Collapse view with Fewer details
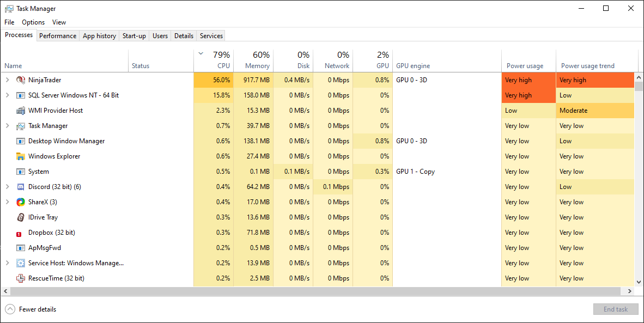This screenshot has width=644, height=323. pyautogui.click(x=31, y=309)
